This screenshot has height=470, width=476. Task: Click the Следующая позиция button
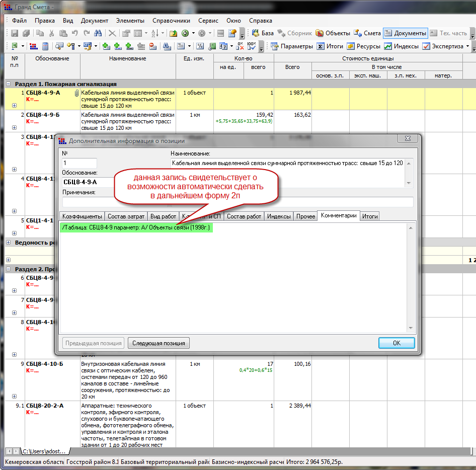pyautogui.click(x=158, y=343)
